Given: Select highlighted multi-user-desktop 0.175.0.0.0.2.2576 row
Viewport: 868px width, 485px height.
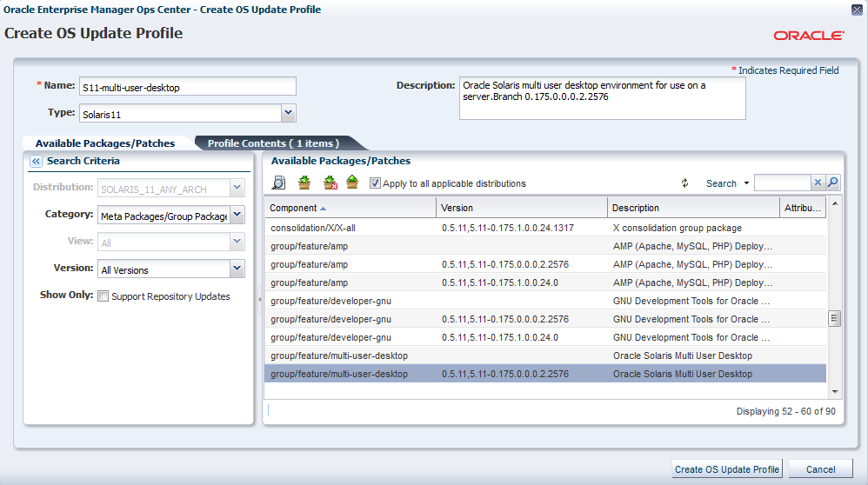Looking at the screenshot, I should point(545,374).
